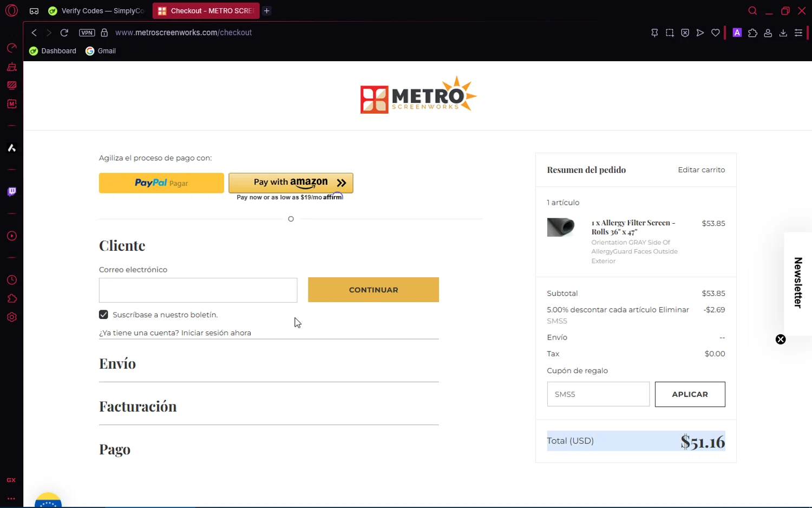The height and width of the screenshot is (508, 812).
Task: Click the Total $51.16 amount
Action: 703,442
